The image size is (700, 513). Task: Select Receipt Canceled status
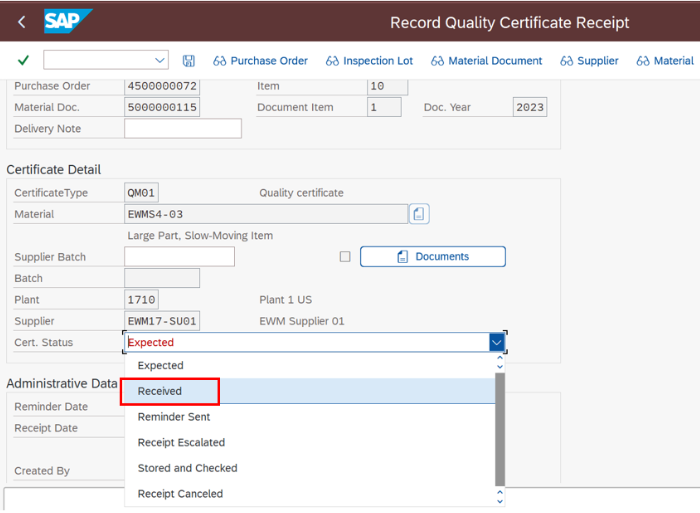tap(310, 494)
